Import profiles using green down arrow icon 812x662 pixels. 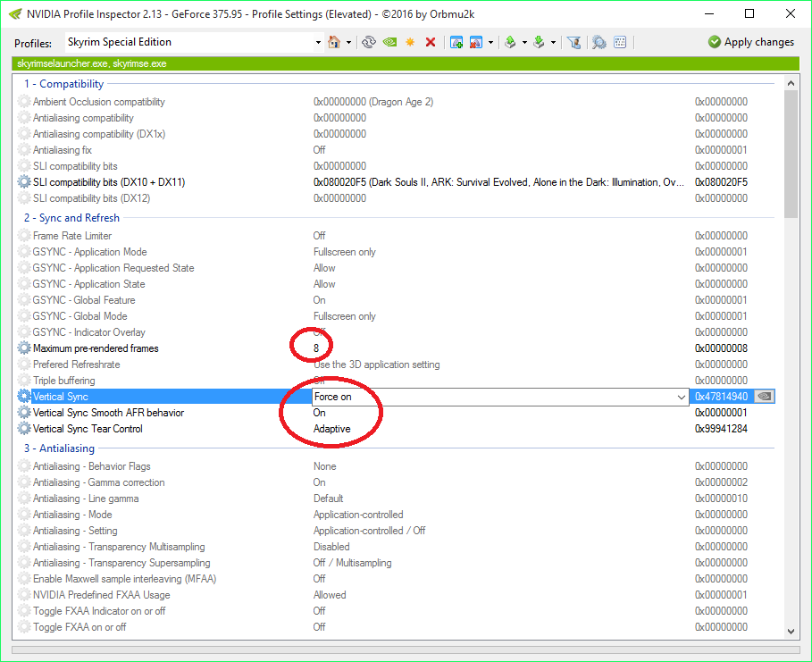[539, 42]
